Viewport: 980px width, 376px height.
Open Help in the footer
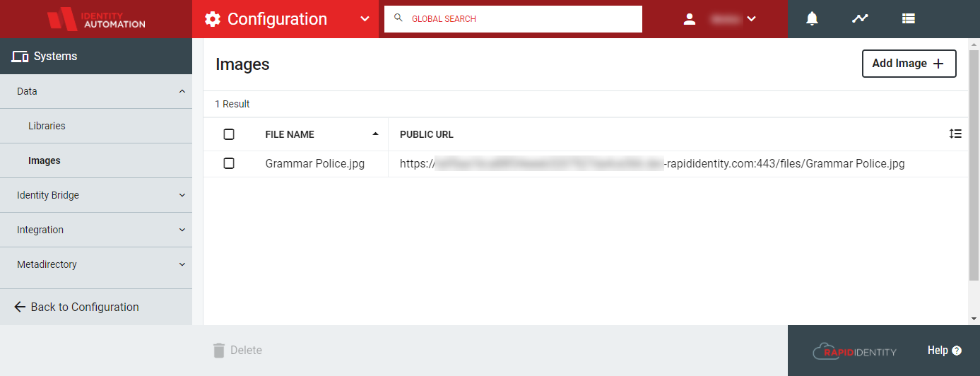click(945, 351)
